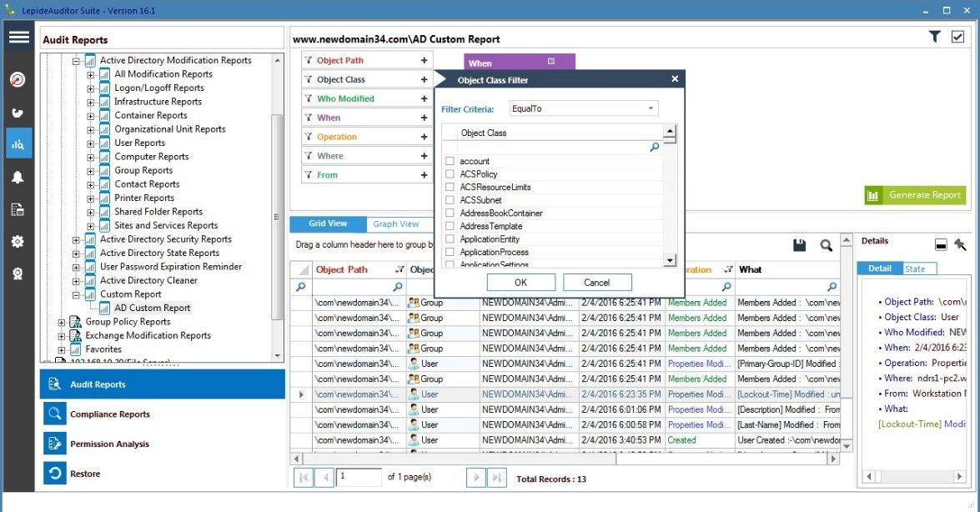Click the pin icon in the Details panel
This screenshot has width=980, height=512.
click(960, 244)
